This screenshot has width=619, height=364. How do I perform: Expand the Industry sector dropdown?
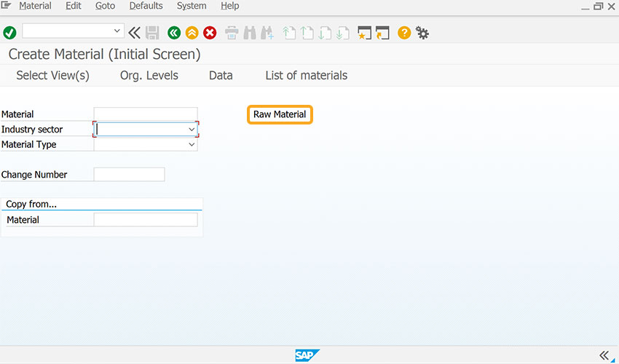tap(192, 130)
